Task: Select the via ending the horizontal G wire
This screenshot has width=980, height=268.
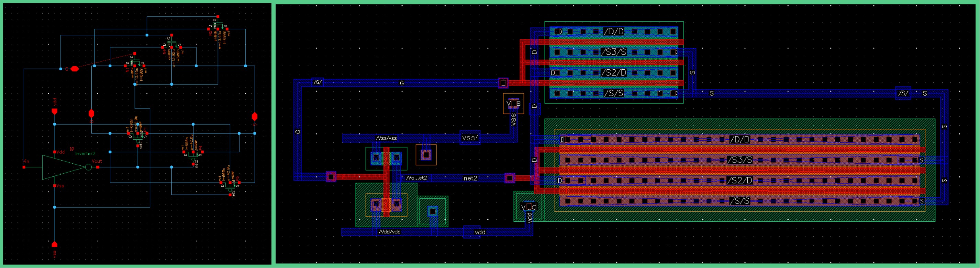Action: point(503,83)
